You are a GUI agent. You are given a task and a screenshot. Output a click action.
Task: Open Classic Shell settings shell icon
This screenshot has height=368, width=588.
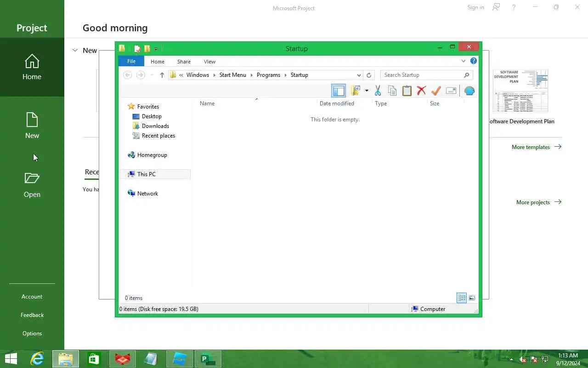[469, 91]
